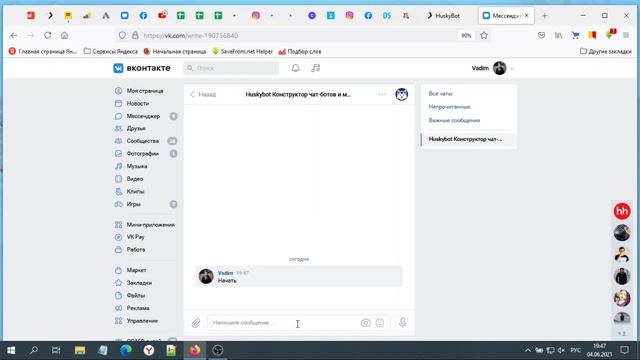Click the VK search field
The height and width of the screenshot is (360, 640).
click(x=231, y=68)
